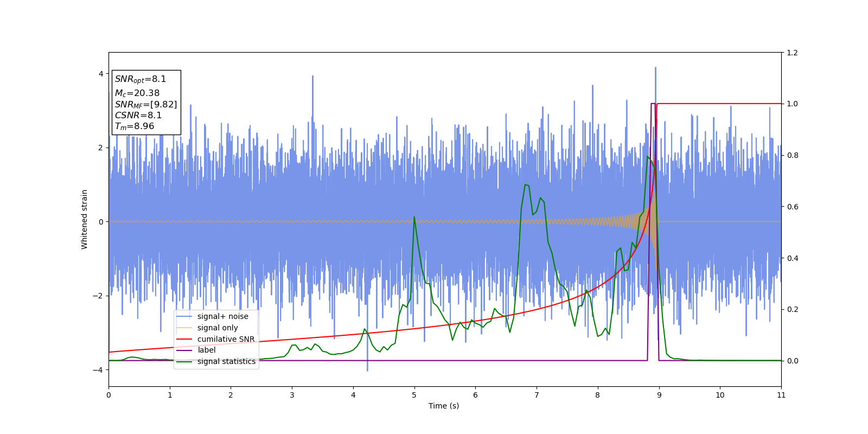Click the red line sample beside 'cumilative SNR'
Image resolution: width=868 pixels, height=434 pixels.
click(184, 339)
